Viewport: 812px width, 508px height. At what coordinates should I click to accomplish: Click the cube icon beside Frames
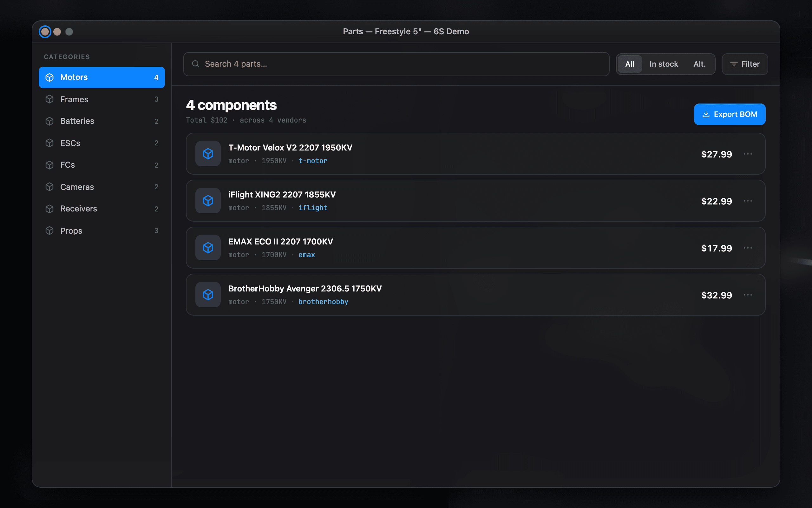tap(50, 99)
